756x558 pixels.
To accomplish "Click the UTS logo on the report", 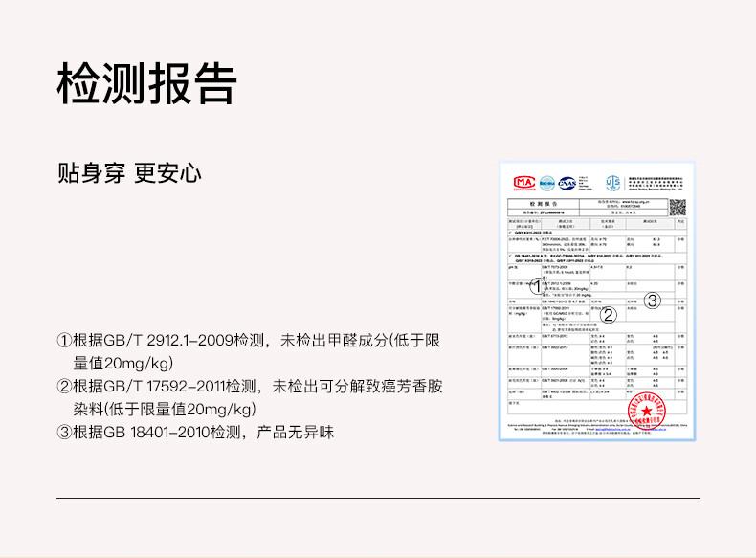I will point(612,183).
